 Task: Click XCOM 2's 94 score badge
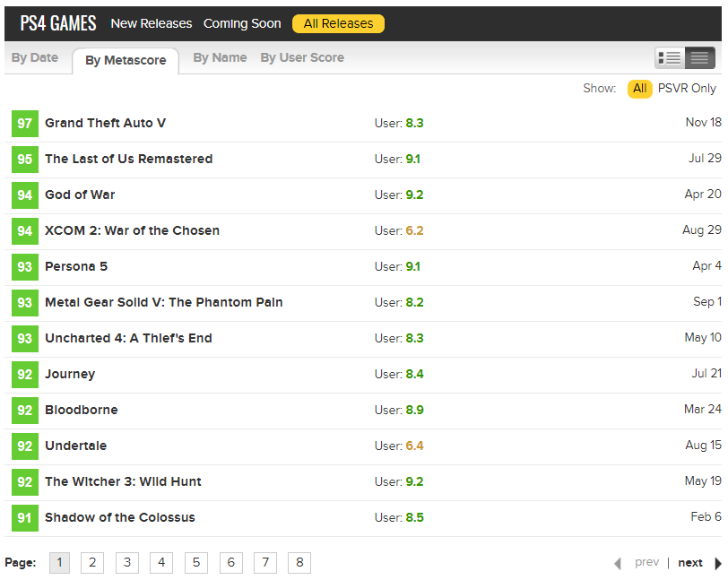[x=24, y=230]
